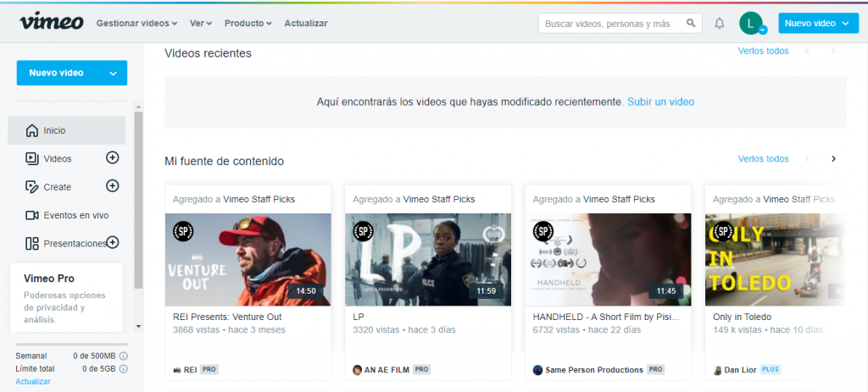
Task: Add a new video with Videos plus icon
Action: (x=113, y=157)
